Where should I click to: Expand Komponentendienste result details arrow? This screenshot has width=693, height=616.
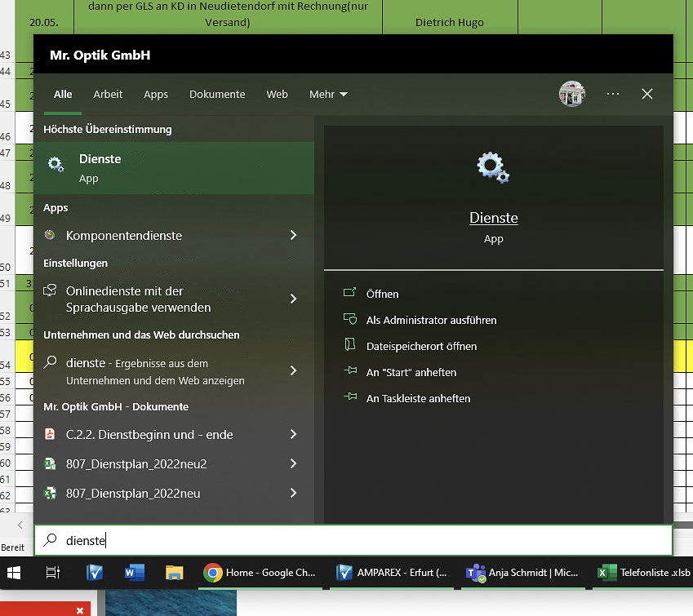click(293, 235)
